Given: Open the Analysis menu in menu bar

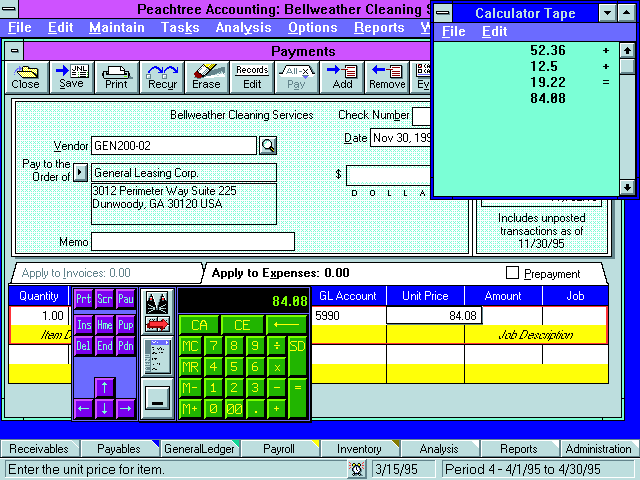Looking at the screenshot, I should point(243,28).
